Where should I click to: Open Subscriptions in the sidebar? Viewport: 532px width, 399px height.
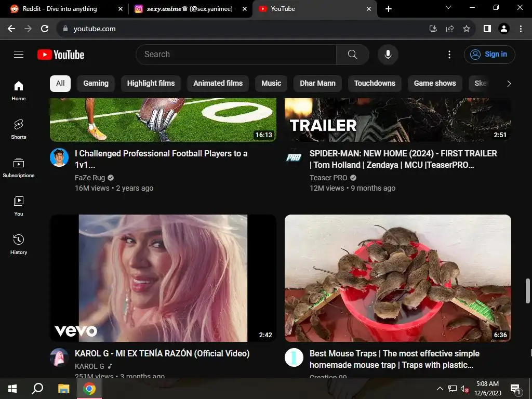(19, 168)
